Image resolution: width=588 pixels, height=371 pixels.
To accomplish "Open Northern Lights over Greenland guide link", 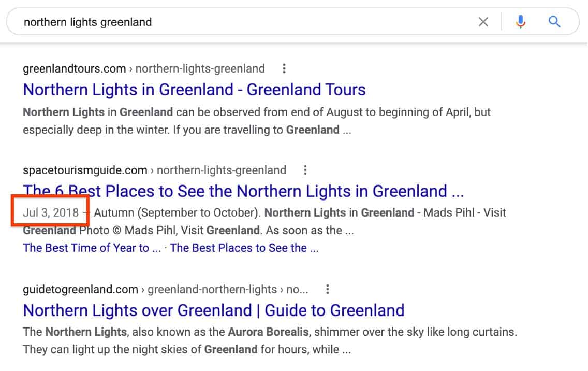I will (214, 310).
